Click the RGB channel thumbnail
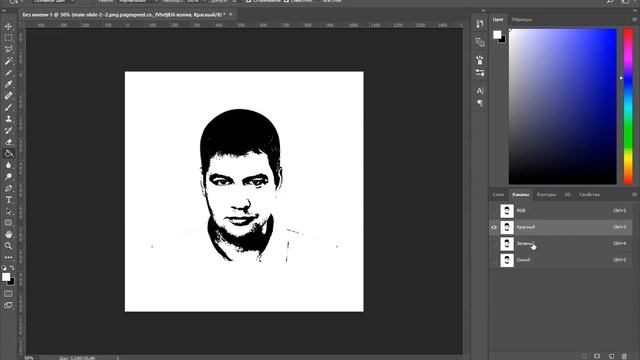This screenshot has height=360, width=640. click(507, 211)
